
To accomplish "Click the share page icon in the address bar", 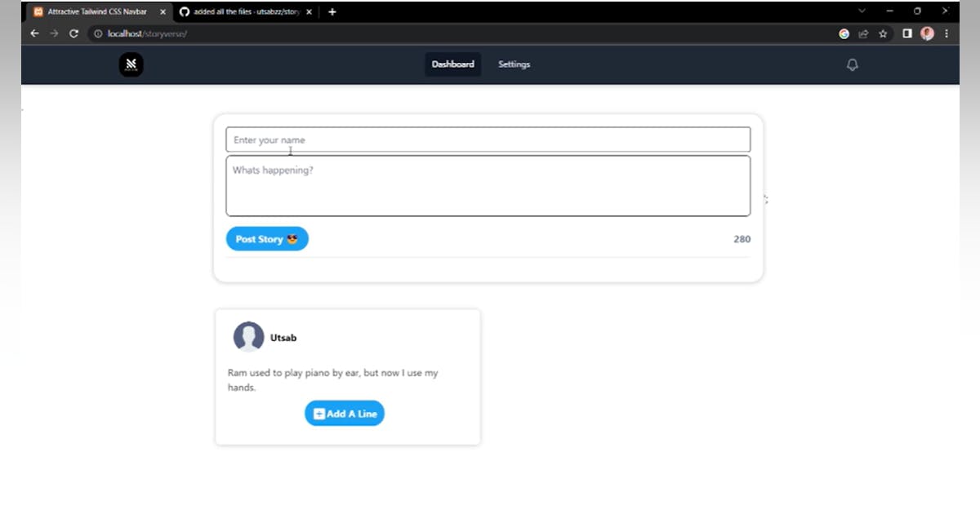I will tap(863, 33).
